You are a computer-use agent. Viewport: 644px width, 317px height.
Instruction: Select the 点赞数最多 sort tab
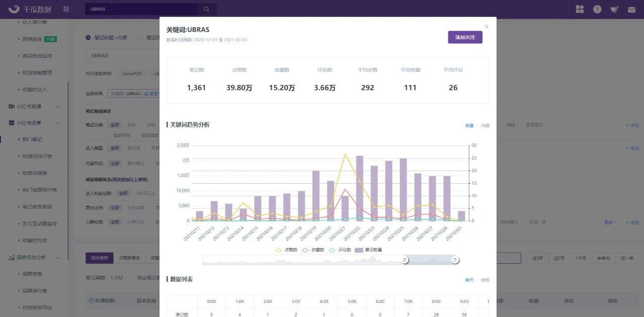pos(129,258)
